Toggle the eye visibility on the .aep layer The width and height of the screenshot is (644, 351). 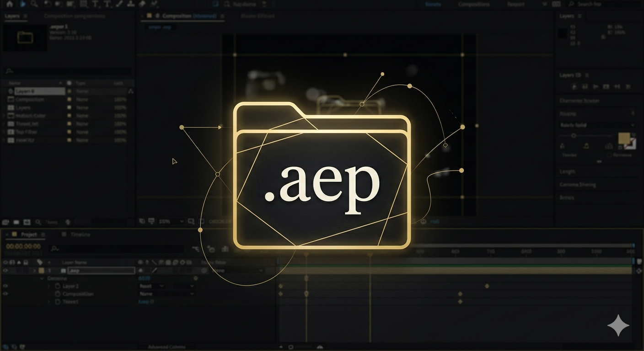click(5, 271)
